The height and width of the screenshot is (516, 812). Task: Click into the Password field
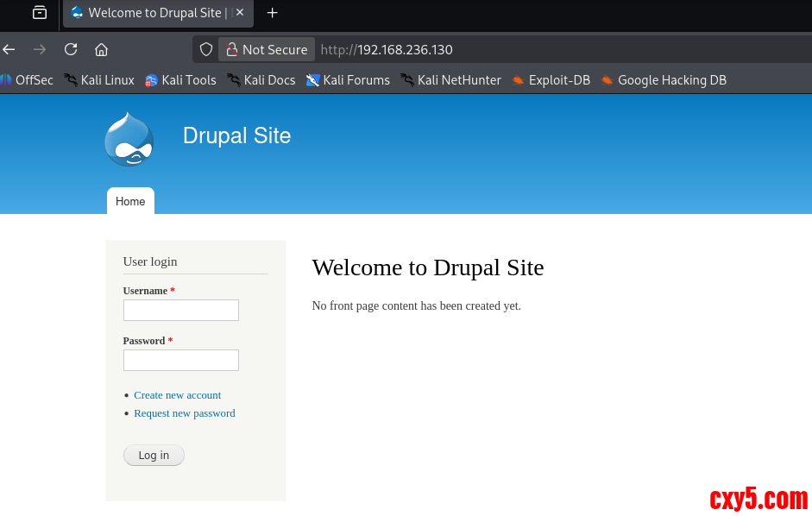[x=180, y=360]
